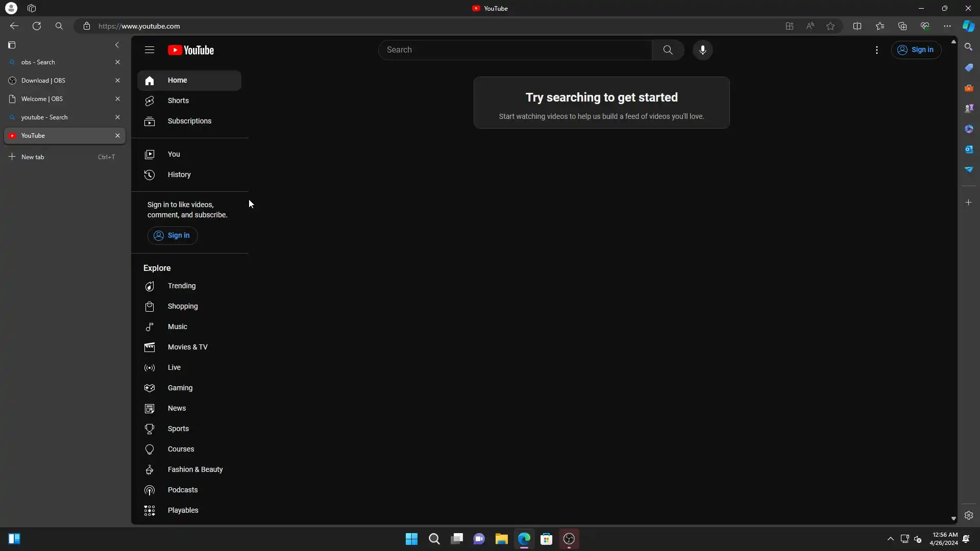
Task: Toggle the hamburger guide menu
Action: (x=149, y=50)
